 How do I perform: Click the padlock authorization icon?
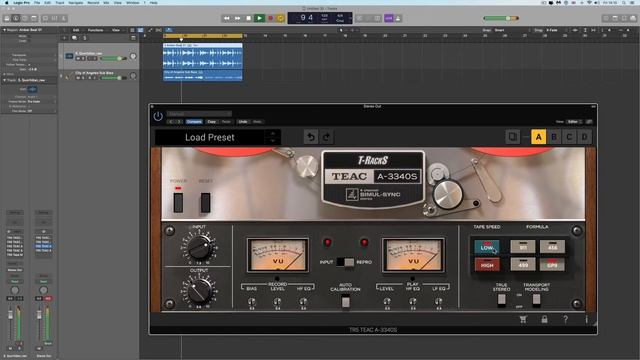click(544, 320)
